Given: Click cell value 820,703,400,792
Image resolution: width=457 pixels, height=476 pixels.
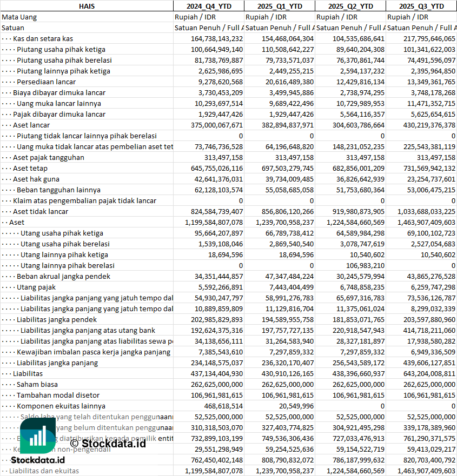Looking at the screenshot, I should tap(429, 460).
